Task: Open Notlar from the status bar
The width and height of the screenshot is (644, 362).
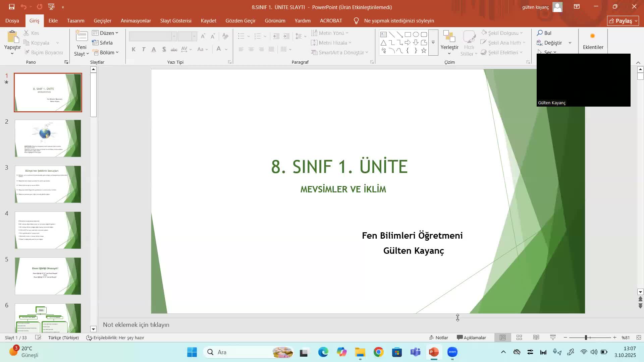Action: coord(438,338)
